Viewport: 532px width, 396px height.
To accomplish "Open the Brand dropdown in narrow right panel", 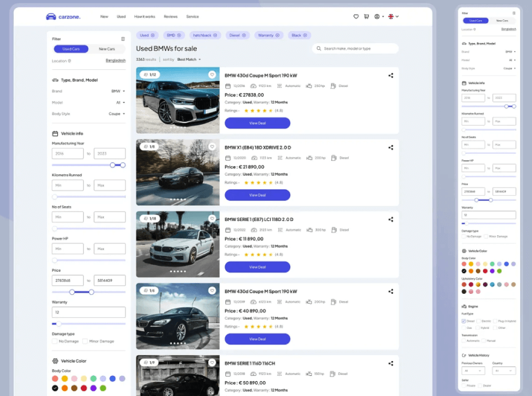I will tap(511, 52).
